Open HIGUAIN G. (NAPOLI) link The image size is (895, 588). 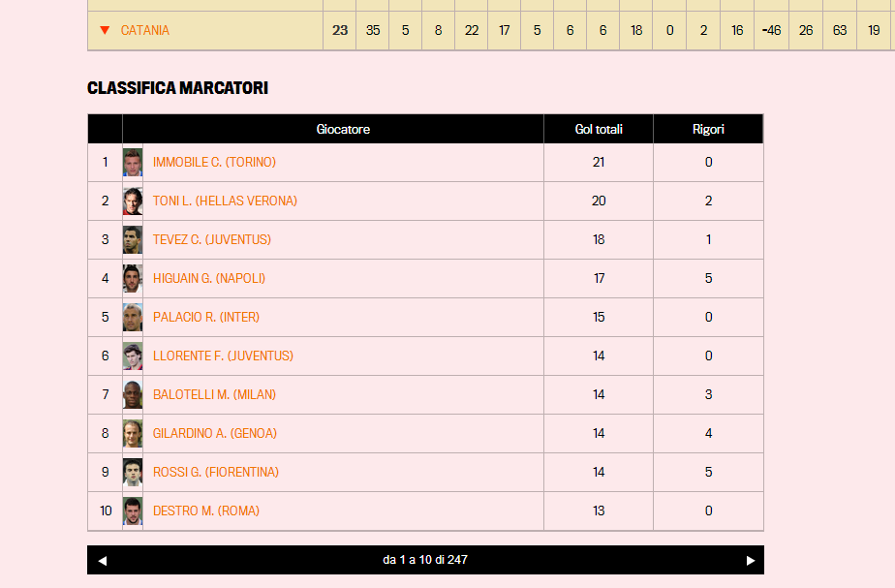tap(209, 279)
